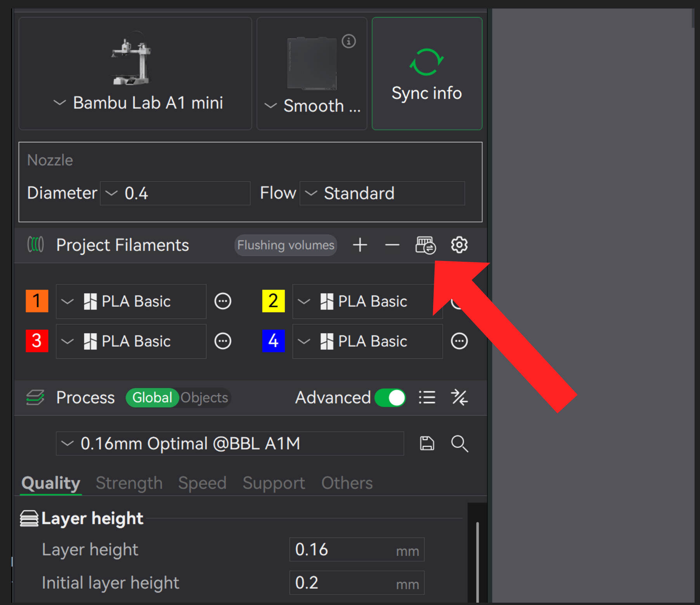Click the yellow filament 2 color swatch
The height and width of the screenshot is (605, 700).
coord(274,301)
